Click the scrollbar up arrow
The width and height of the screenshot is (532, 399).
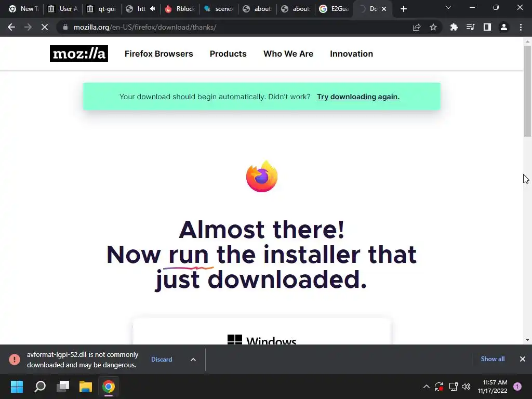527,42
